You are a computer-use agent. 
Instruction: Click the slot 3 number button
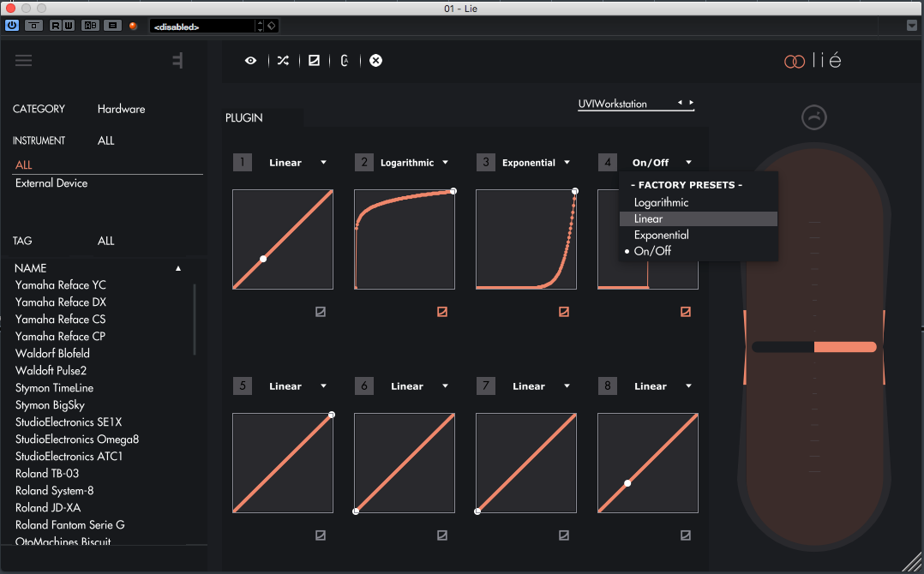[x=485, y=163]
